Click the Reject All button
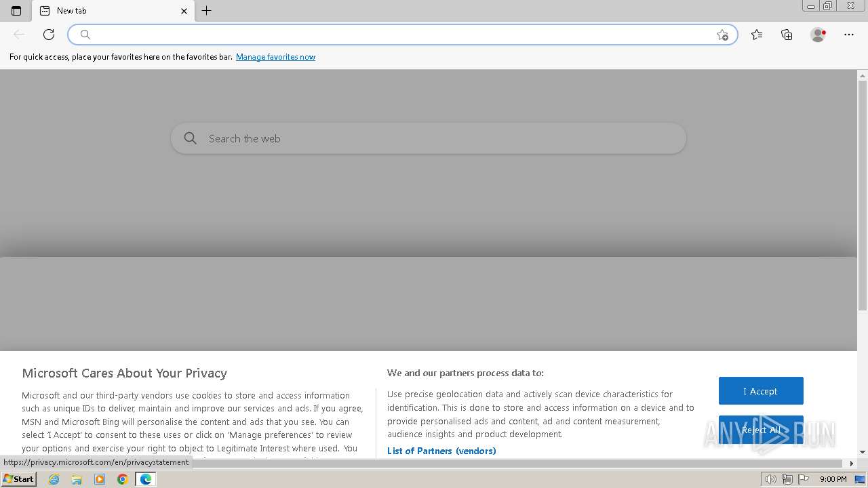The height and width of the screenshot is (488, 868). 761,430
